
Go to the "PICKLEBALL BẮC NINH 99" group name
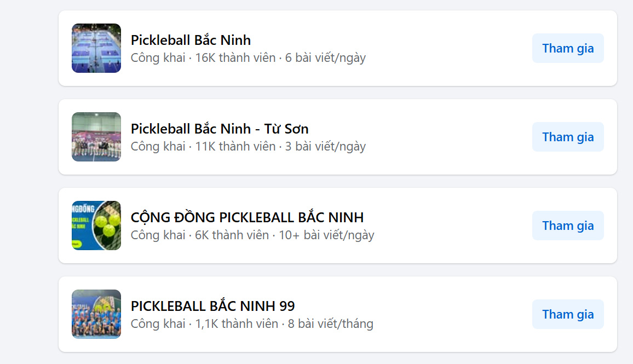(x=213, y=306)
